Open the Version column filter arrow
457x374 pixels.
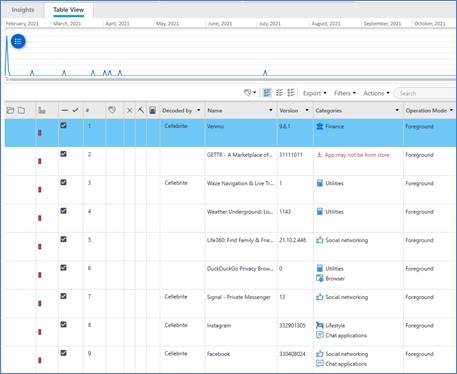click(307, 110)
